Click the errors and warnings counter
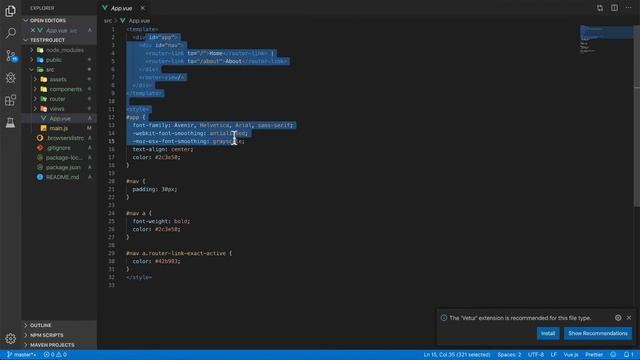640x360 pixels. [55, 355]
